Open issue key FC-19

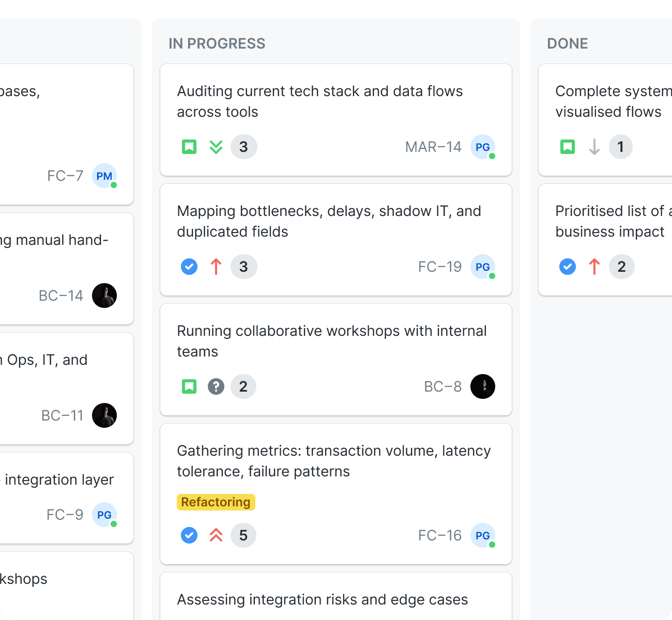440,267
